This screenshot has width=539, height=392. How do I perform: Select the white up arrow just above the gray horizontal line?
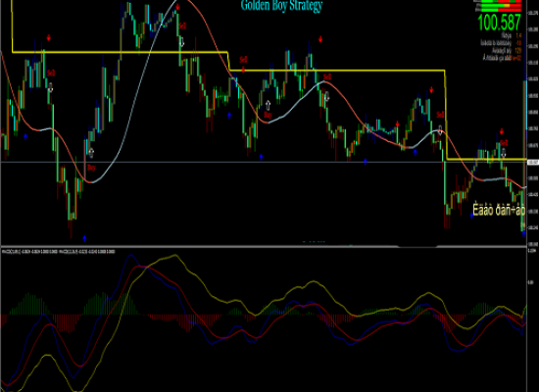point(91,152)
